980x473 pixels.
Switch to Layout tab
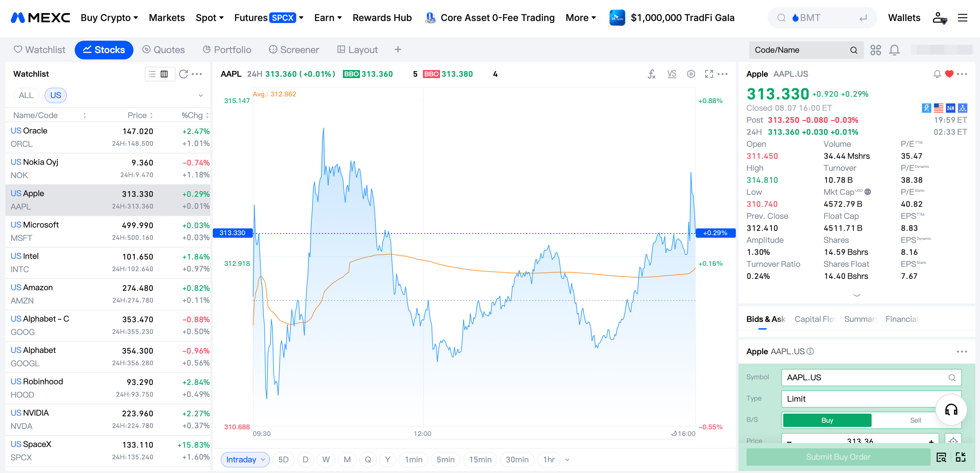(x=358, y=50)
